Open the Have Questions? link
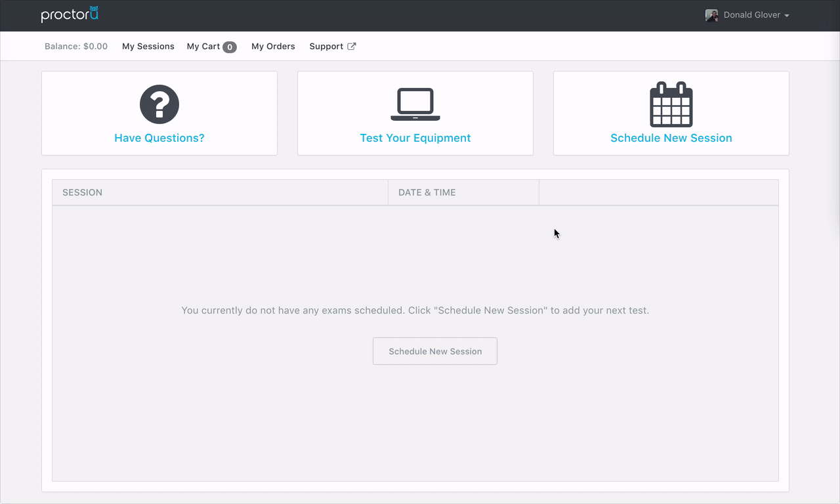Viewport: 840px width, 504px height. pyautogui.click(x=159, y=138)
